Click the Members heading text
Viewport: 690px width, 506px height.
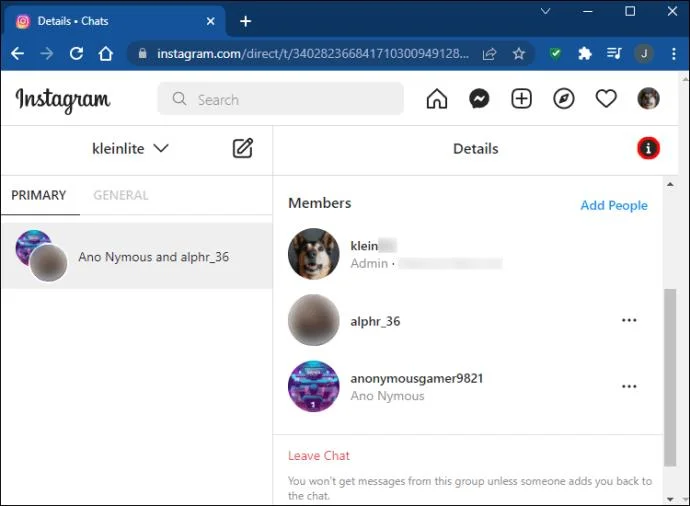[x=319, y=203]
